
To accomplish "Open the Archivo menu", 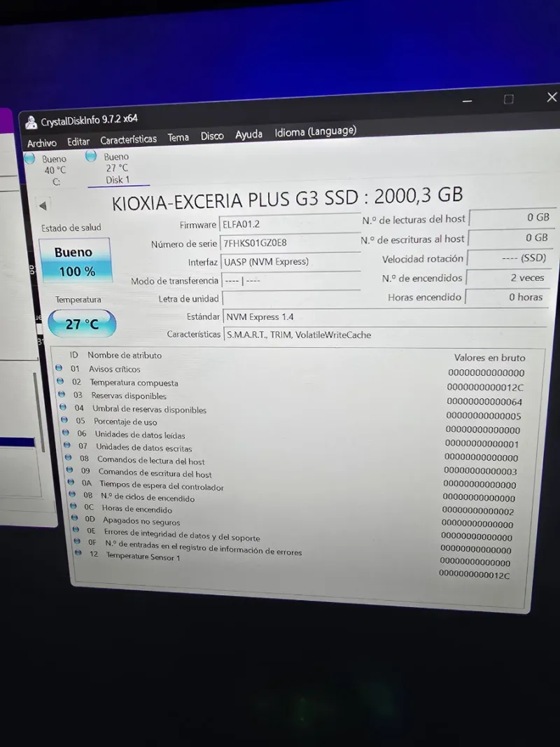I will tap(42, 143).
